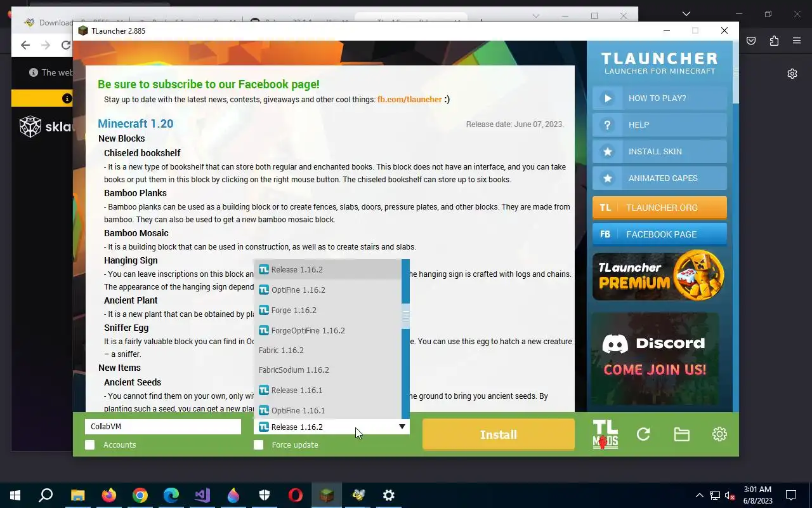Open Firefox extensions puzzle icon

[774, 41]
